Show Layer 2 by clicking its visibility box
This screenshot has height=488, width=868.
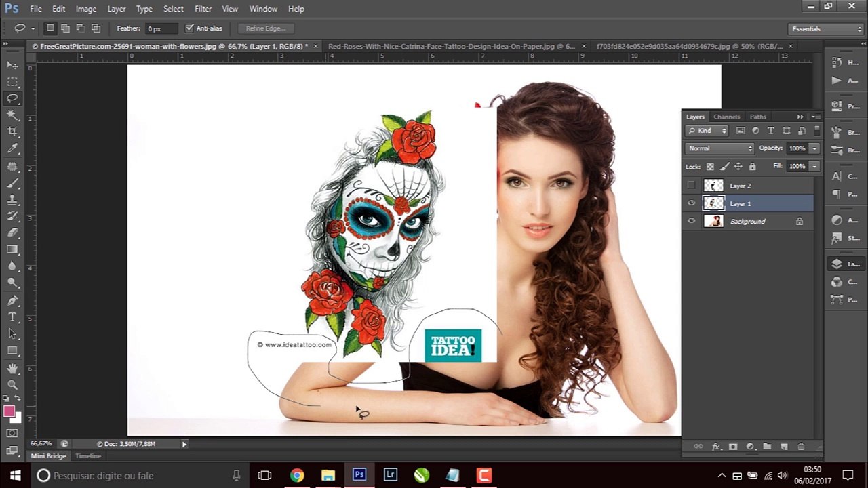pos(691,185)
